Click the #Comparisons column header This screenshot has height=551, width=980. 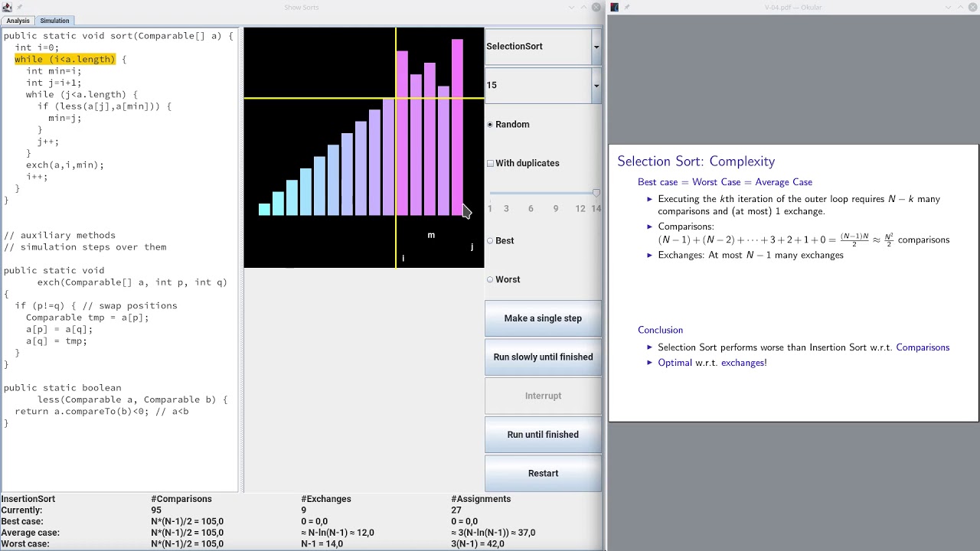pyautogui.click(x=181, y=499)
